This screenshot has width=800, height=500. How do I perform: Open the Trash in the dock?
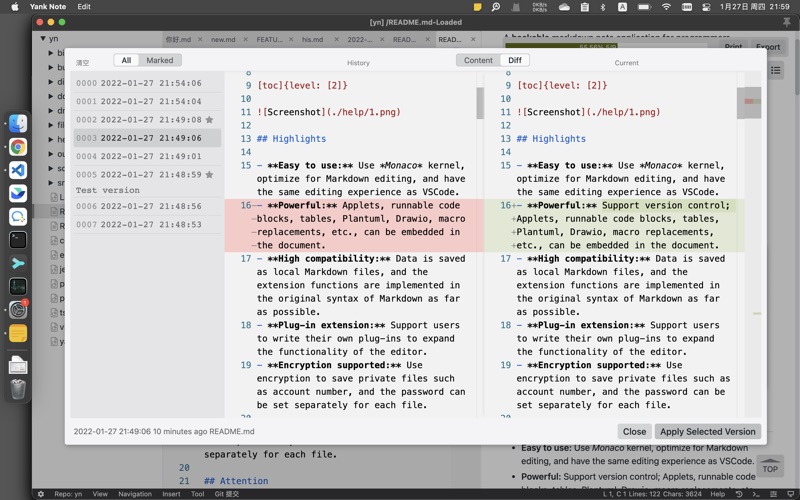pyautogui.click(x=18, y=389)
